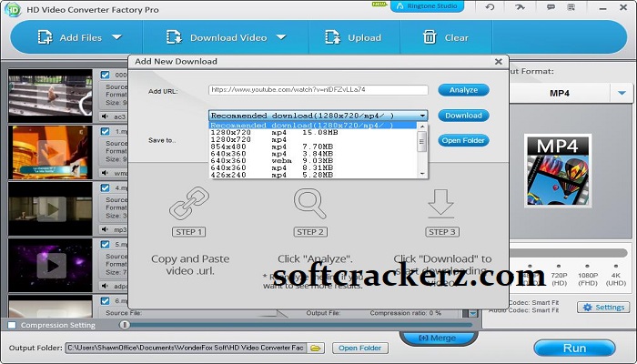Viewport: 637px width, 364px height.
Task: Select 640x360 mp4 8.31MB option
Action: click(313, 167)
